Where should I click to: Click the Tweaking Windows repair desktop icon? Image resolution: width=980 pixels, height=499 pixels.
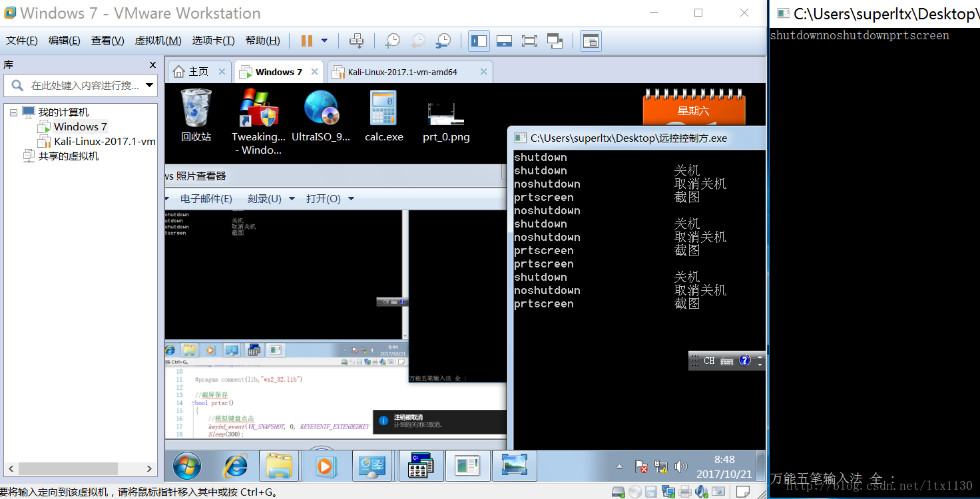pyautogui.click(x=258, y=122)
